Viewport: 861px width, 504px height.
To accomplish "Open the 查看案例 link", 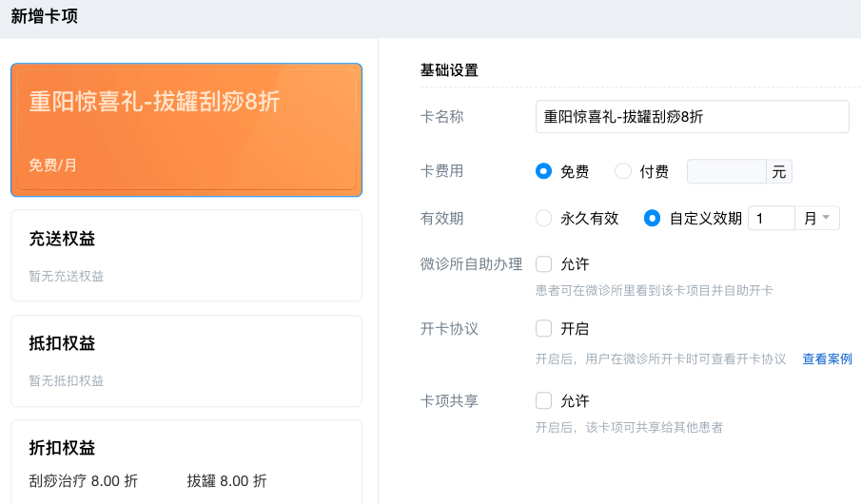I will [827, 359].
